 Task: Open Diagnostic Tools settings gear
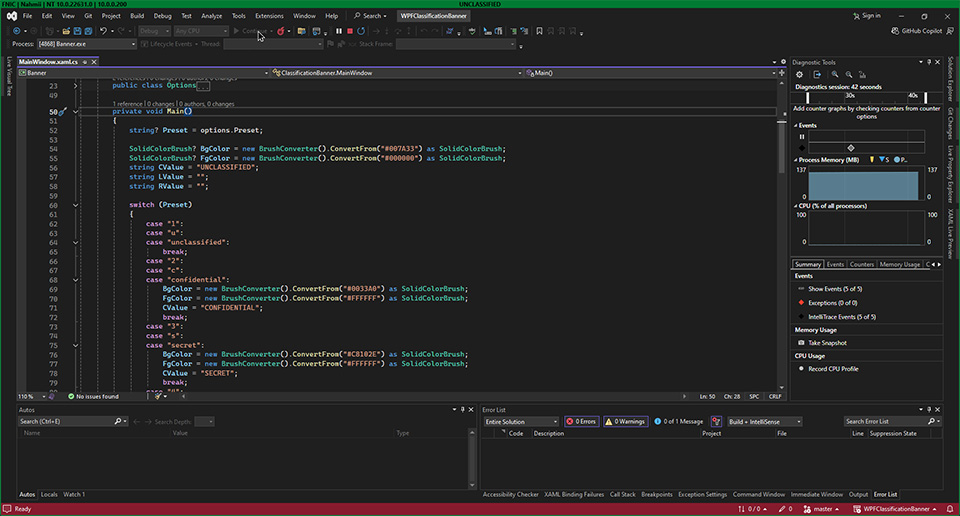(x=799, y=74)
